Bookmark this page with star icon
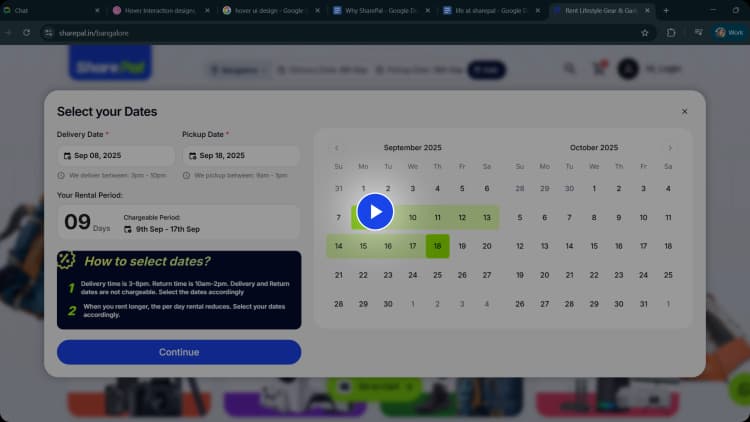This screenshot has height=422, width=750. click(645, 32)
